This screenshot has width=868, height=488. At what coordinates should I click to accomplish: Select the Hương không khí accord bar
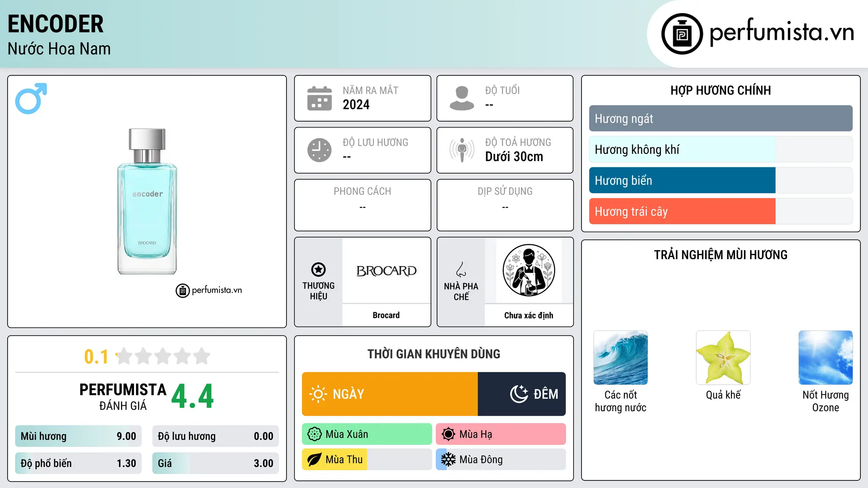721,150
